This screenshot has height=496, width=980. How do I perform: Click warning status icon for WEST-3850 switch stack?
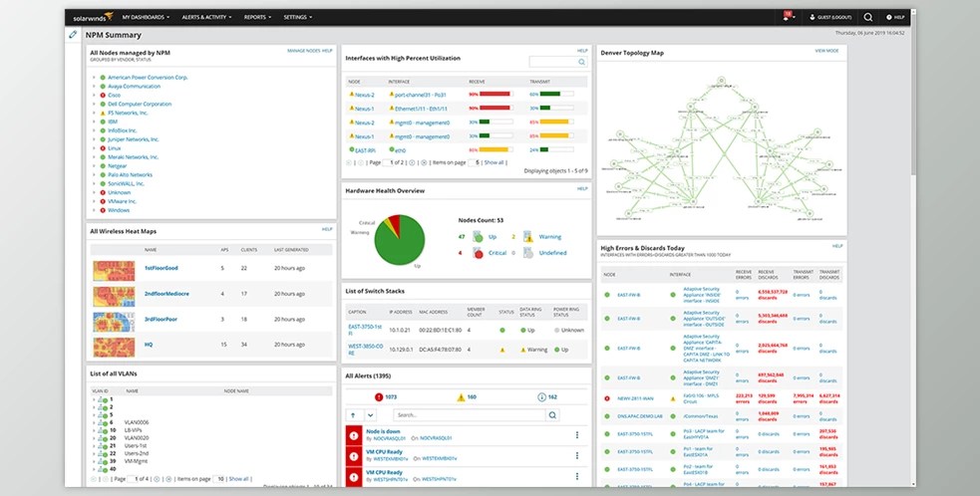[x=501, y=350]
